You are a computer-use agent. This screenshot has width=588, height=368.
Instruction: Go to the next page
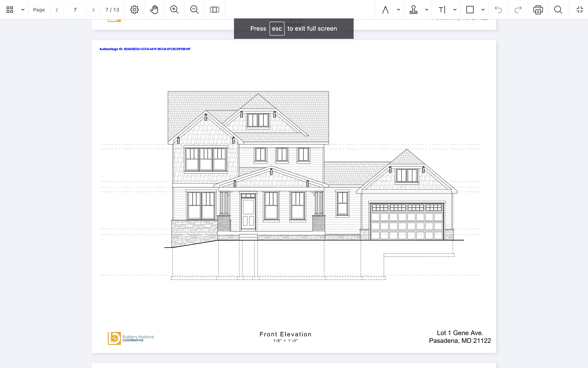click(93, 10)
